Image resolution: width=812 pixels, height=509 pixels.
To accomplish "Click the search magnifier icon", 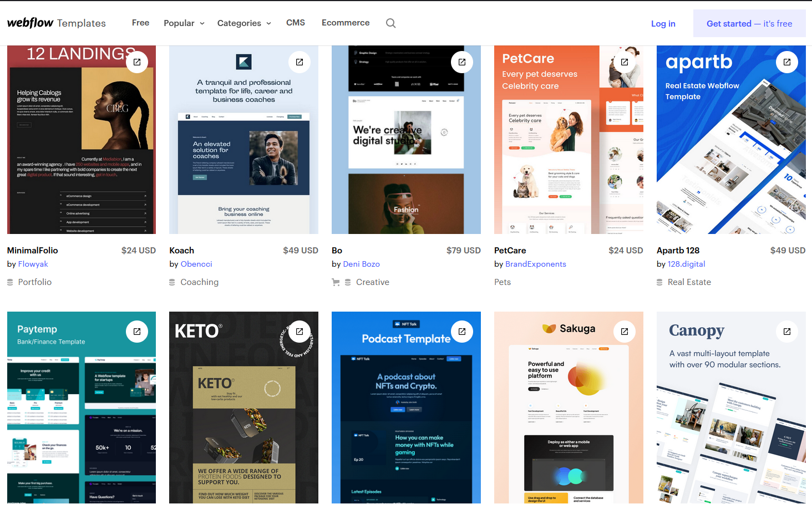I will [x=391, y=23].
